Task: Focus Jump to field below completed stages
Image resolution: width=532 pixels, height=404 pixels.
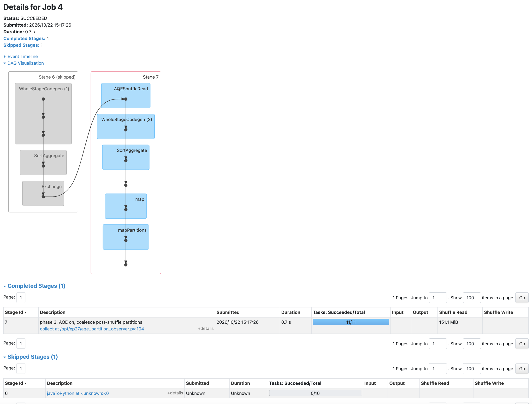Action: [438, 343]
